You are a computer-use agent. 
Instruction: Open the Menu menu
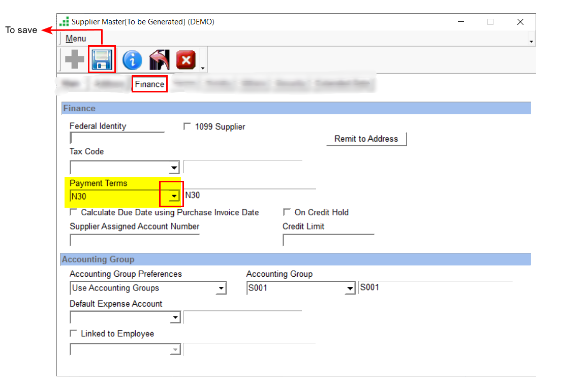(76, 39)
